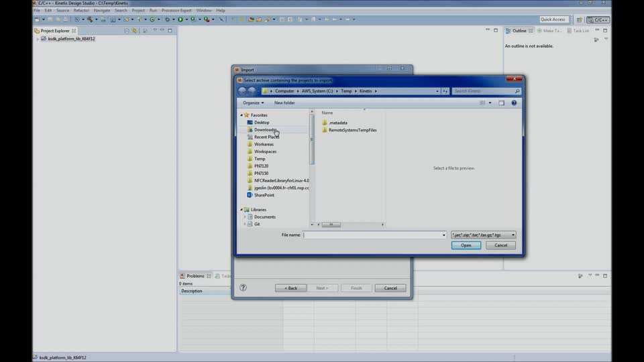
Task: Open the SharePoint favorite location
Action: click(264, 195)
